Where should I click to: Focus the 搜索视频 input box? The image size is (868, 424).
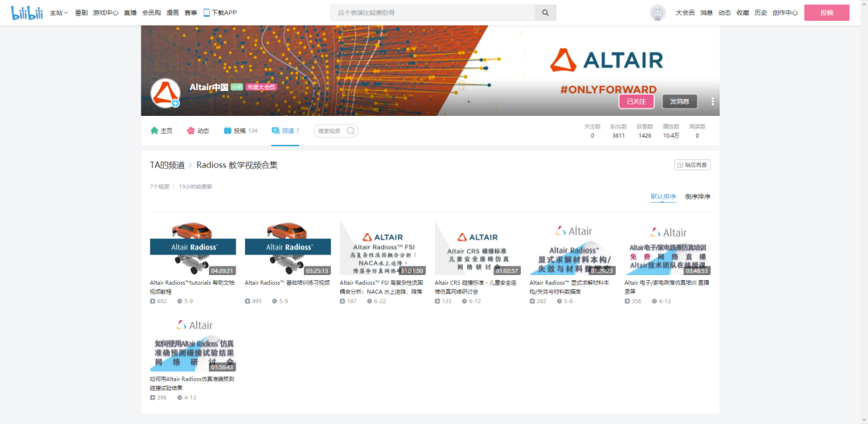[x=330, y=131]
